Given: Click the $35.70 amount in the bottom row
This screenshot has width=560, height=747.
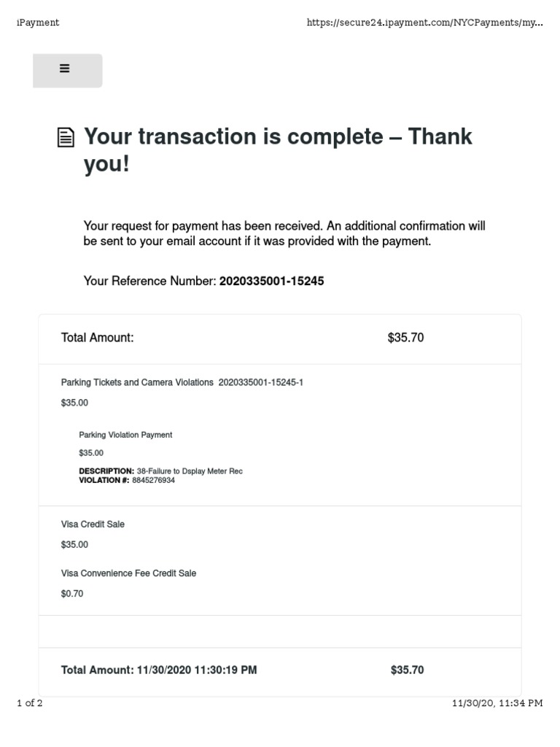Looking at the screenshot, I should (407, 670).
